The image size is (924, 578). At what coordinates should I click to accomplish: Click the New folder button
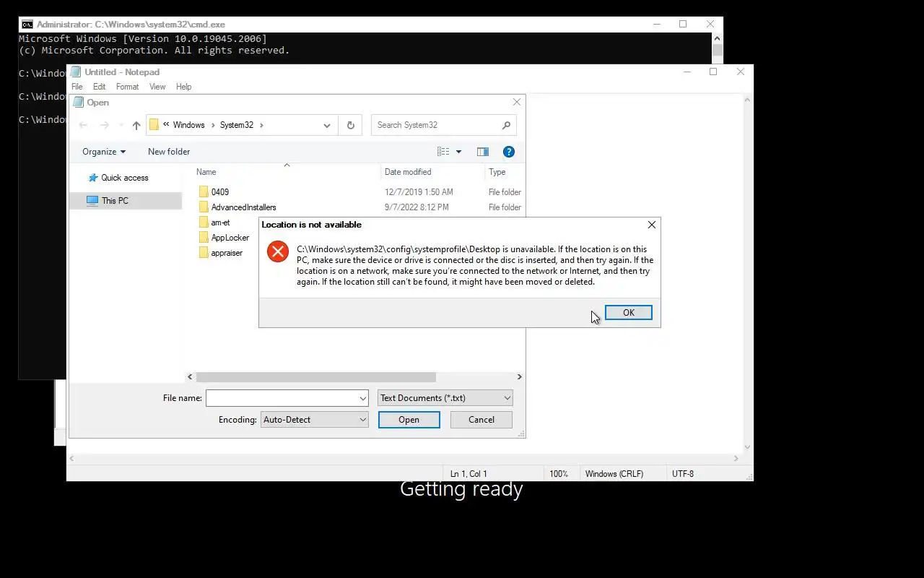pyautogui.click(x=169, y=152)
